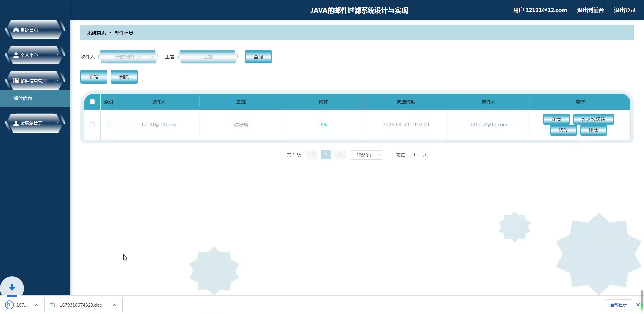The height and width of the screenshot is (314, 644).
Task: Open the 1679310674320.doc download item
Action: tap(80, 305)
